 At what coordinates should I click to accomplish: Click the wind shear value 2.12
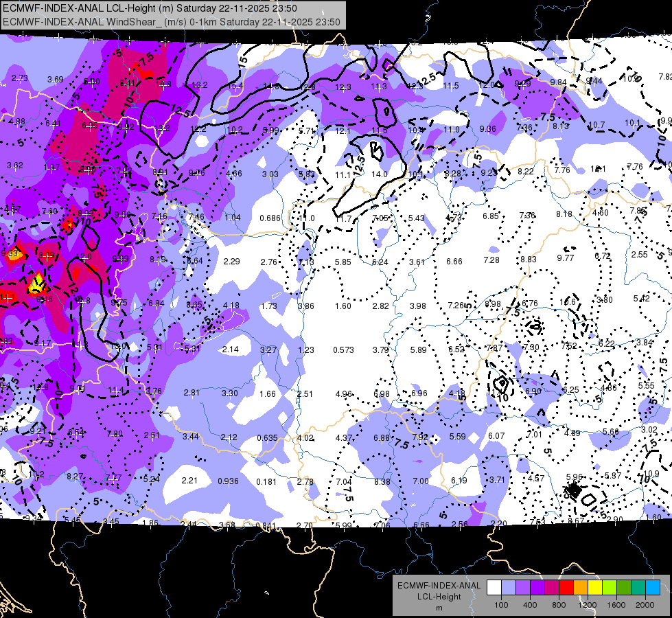pyautogui.click(x=229, y=437)
